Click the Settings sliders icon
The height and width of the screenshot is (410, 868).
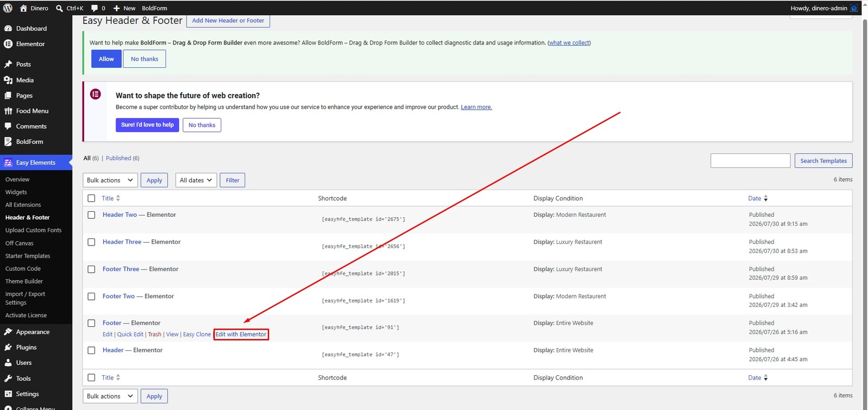8,394
